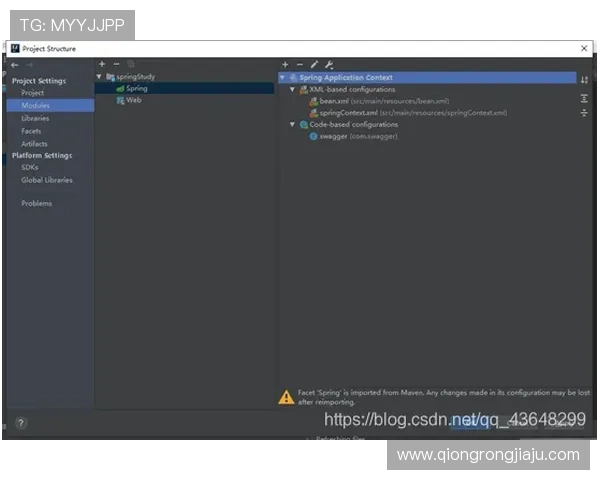This screenshot has width=600, height=480.
Task: Open the wrench settings icon
Action: click(329, 64)
